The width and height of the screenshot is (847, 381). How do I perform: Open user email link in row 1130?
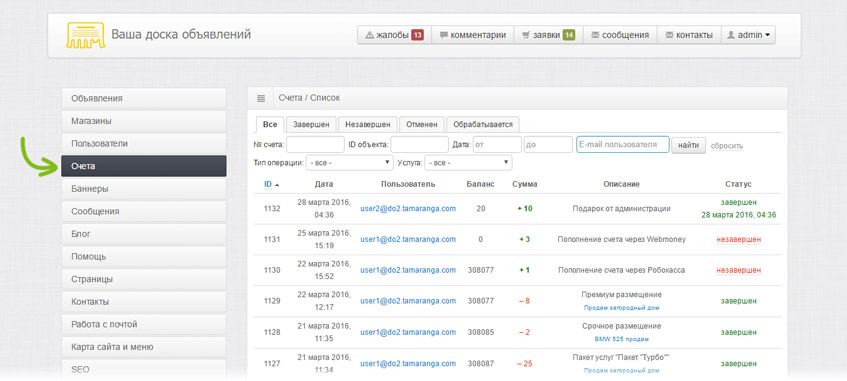click(x=408, y=270)
